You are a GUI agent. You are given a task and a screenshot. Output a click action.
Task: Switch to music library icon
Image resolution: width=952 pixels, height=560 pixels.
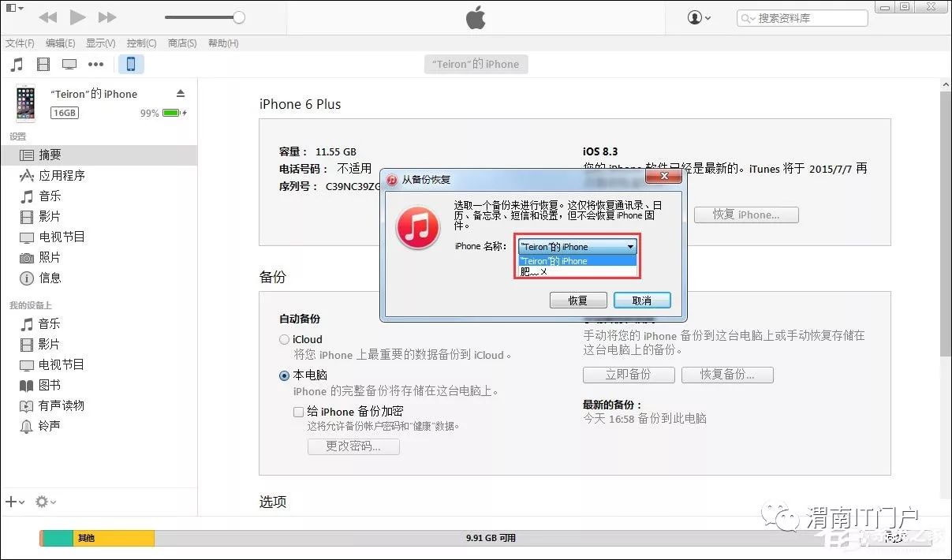click(17, 65)
